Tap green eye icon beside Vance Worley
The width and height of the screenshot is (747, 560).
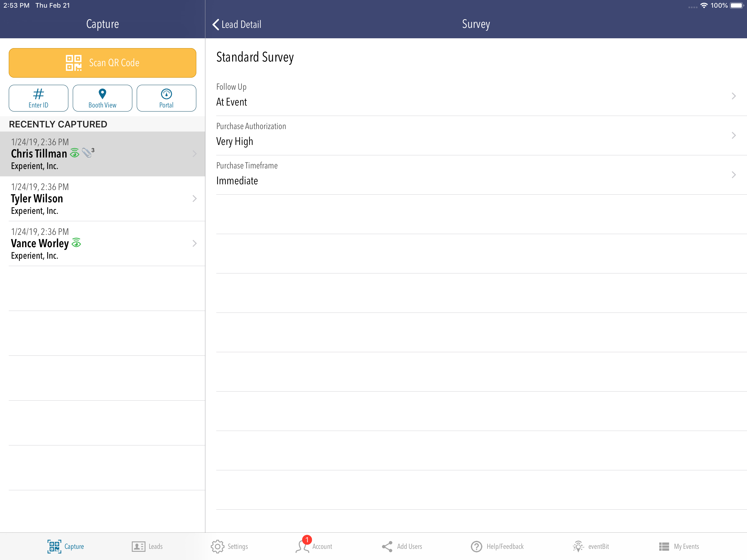pyautogui.click(x=76, y=243)
